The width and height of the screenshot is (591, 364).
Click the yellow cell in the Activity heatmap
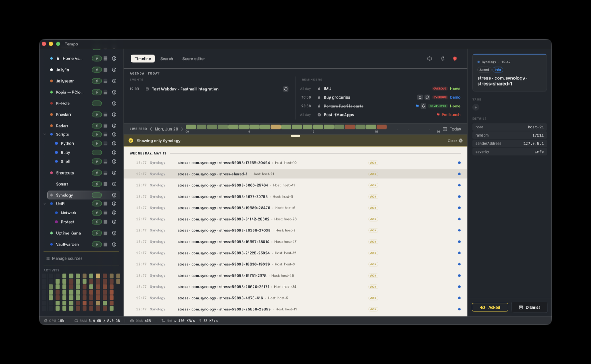click(98, 276)
